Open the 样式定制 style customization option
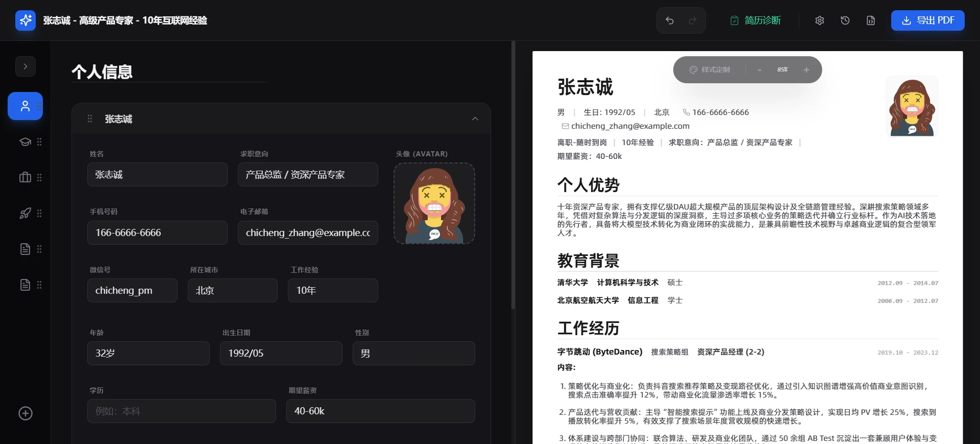The height and width of the screenshot is (444, 980). point(709,70)
